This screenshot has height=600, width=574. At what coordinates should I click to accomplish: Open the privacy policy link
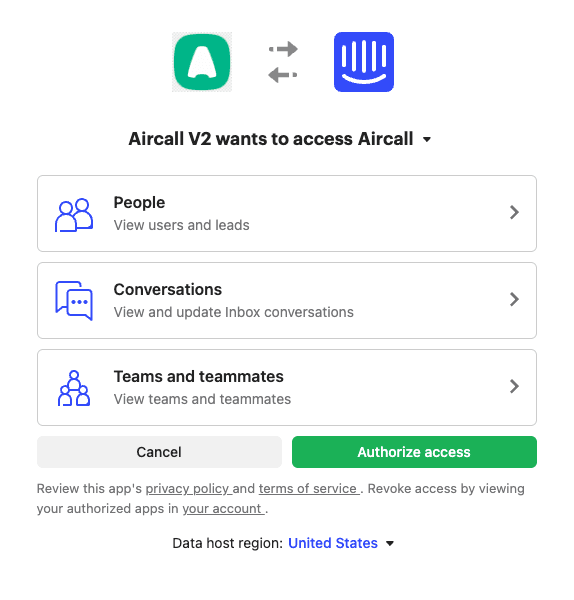click(188, 489)
